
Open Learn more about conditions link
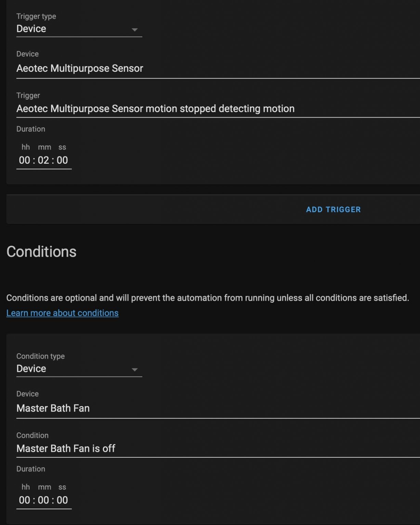coord(62,313)
